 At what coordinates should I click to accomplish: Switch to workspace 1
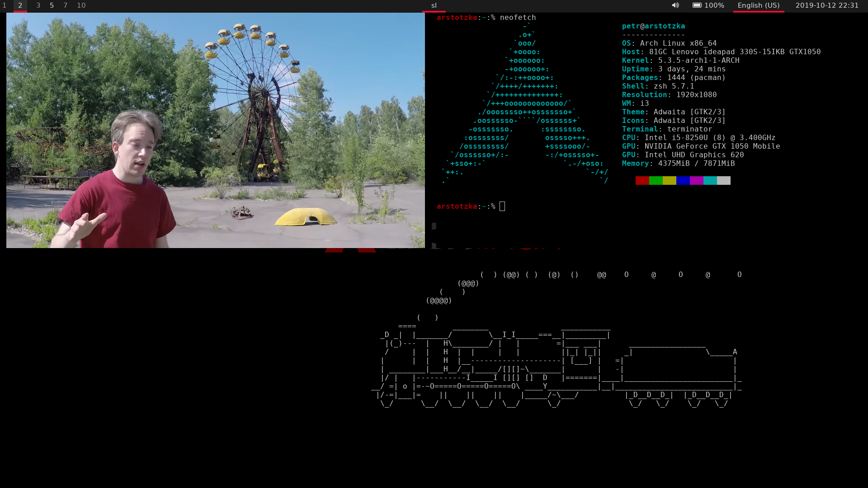click(5, 5)
